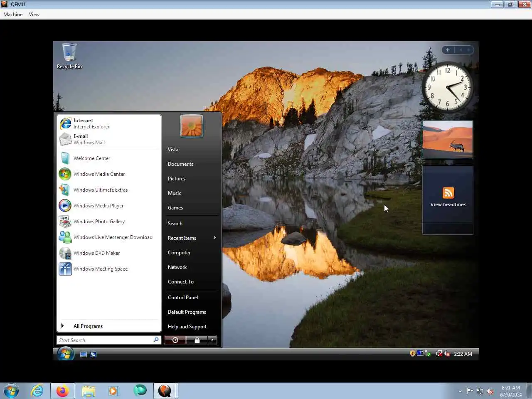Viewport: 532px width, 399px height.
Task: Click the host tray network icon
Action: tap(480, 391)
